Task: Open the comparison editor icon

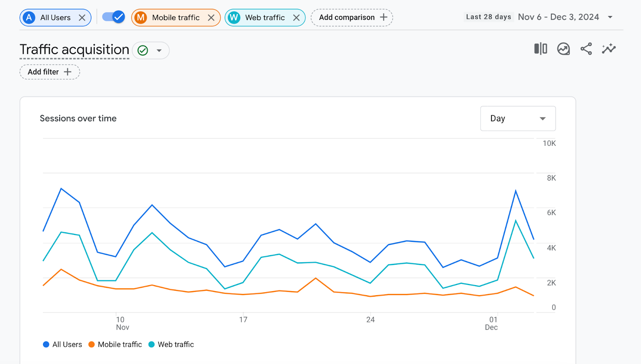Action: coord(540,48)
